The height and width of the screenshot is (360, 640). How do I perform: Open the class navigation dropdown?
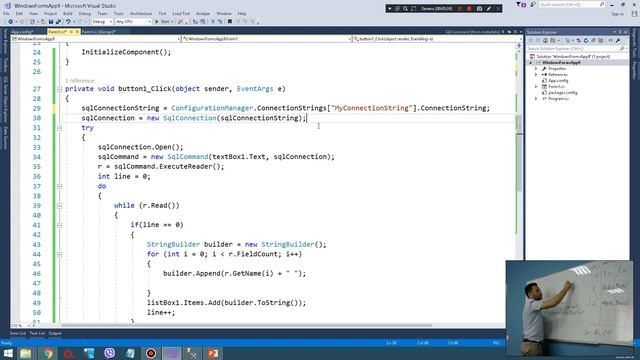click(266, 39)
